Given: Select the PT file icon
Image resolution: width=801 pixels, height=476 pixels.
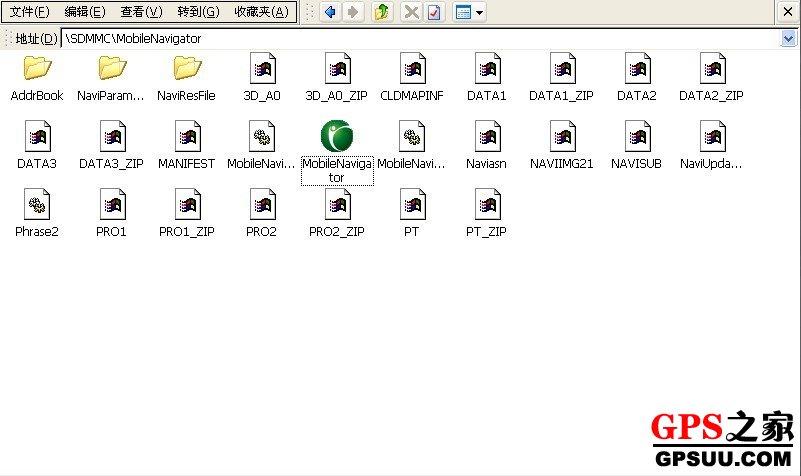Looking at the screenshot, I should 412,204.
